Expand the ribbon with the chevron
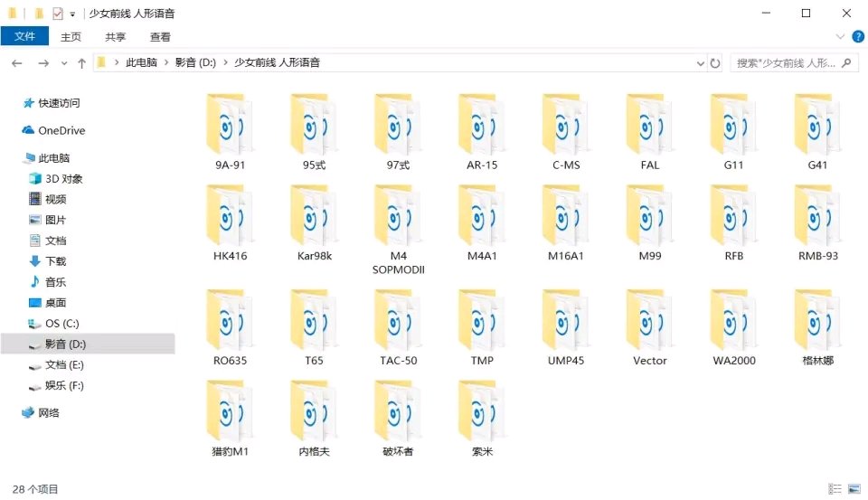The width and height of the screenshot is (868, 500). click(x=840, y=36)
